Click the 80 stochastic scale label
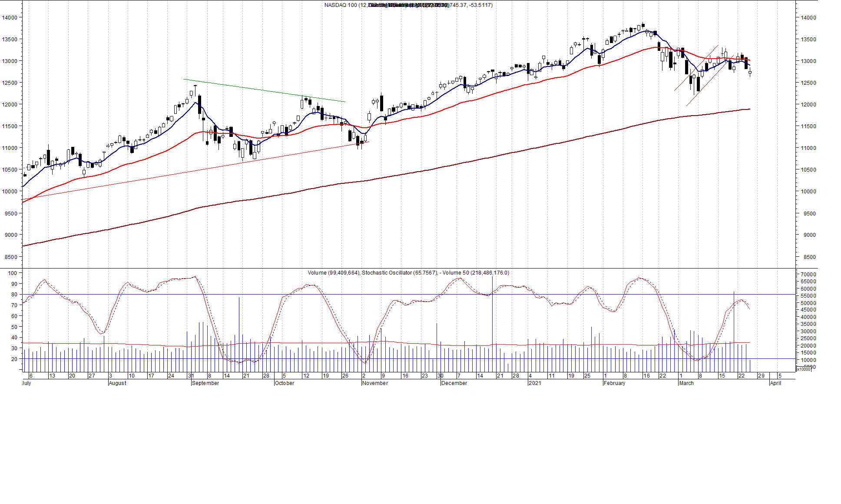 tap(14, 295)
